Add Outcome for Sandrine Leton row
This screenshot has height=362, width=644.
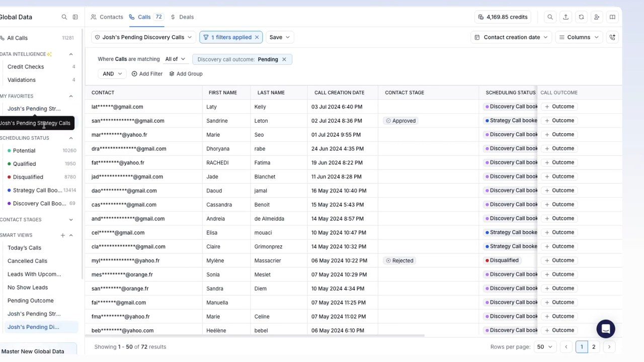click(559, 121)
